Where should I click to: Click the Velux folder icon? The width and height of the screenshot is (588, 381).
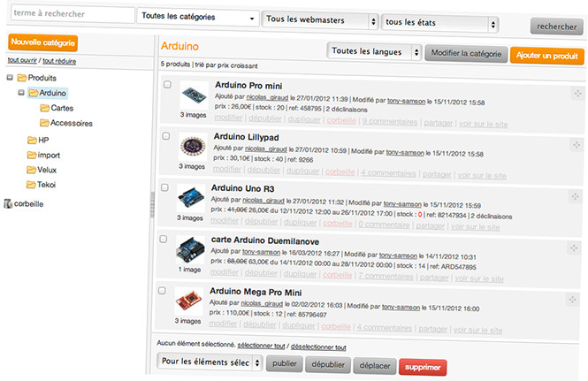pyautogui.click(x=32, y=168)
